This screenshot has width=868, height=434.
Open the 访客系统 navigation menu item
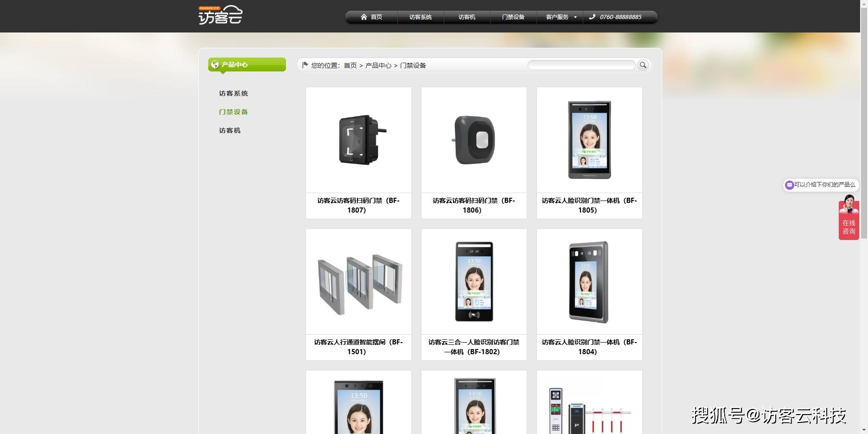click(420, 17)
